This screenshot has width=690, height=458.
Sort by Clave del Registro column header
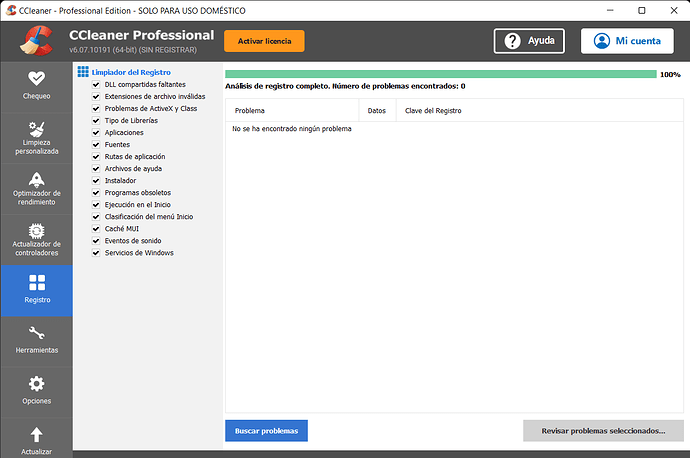click(540, 110)
